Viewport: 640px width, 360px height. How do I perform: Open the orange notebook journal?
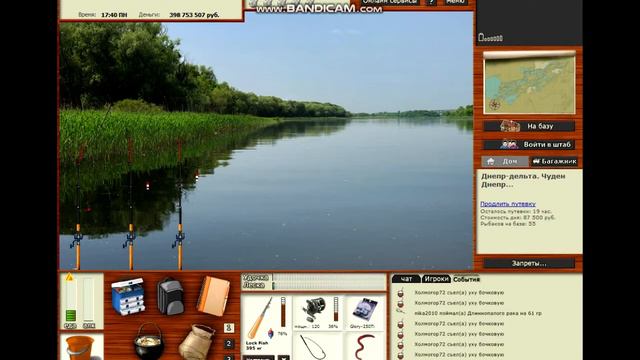[213, 296]
